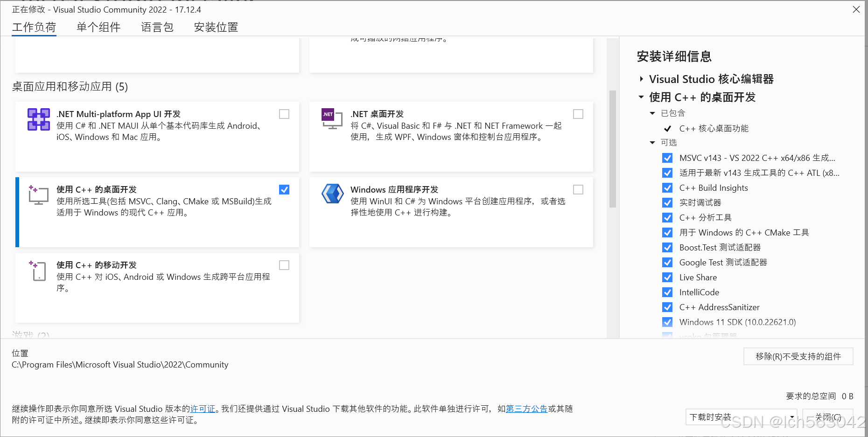Enable 使用 C++ 的移动开发 workload
The image size is (868, 437).
[284, 265]
